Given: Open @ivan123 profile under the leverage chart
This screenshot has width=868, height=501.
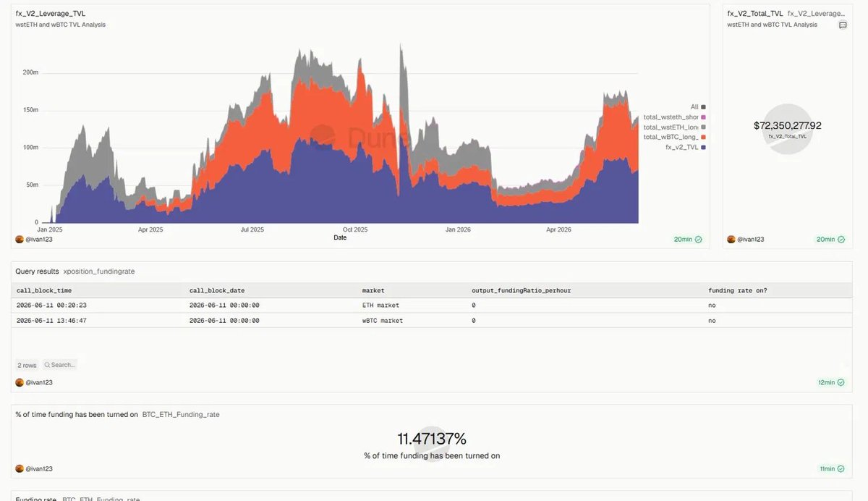Looking at the screenshot, I should (39, 239).
